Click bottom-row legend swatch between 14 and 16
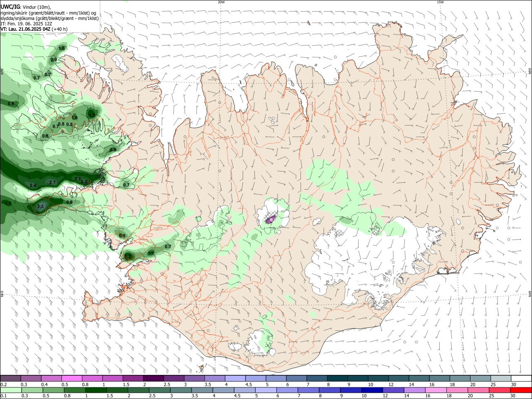Image resolution: width=532 pixels, height=399 pixels. click(414, 390)
